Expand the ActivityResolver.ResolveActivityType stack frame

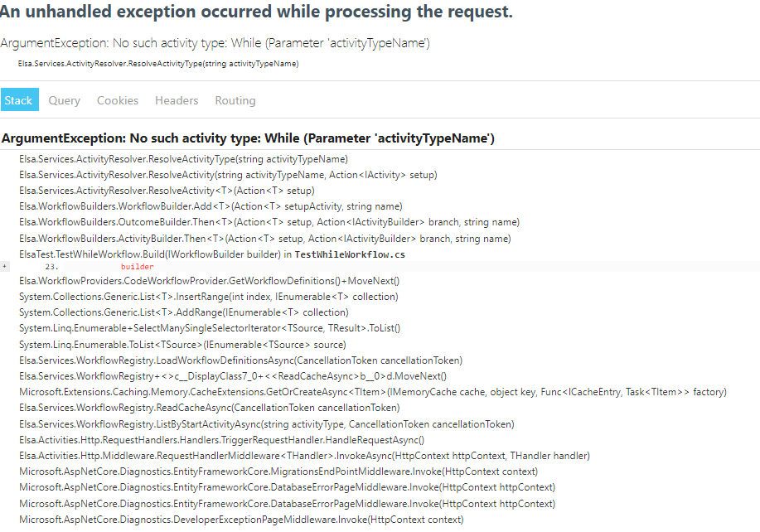(181, 158)
